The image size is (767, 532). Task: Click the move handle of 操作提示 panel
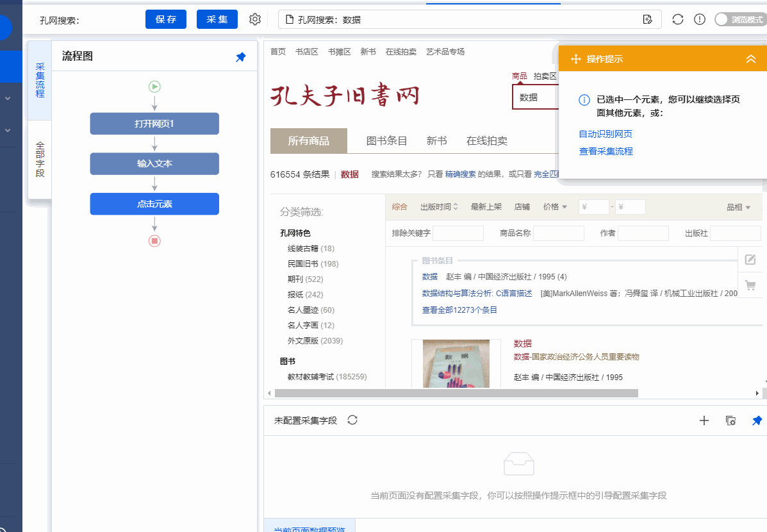[x=576, y=59]
